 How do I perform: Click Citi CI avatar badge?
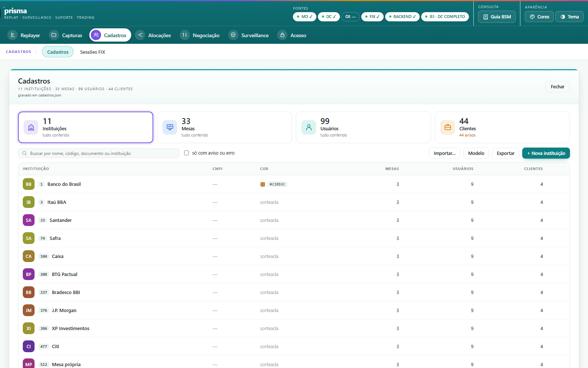(29, 346)
